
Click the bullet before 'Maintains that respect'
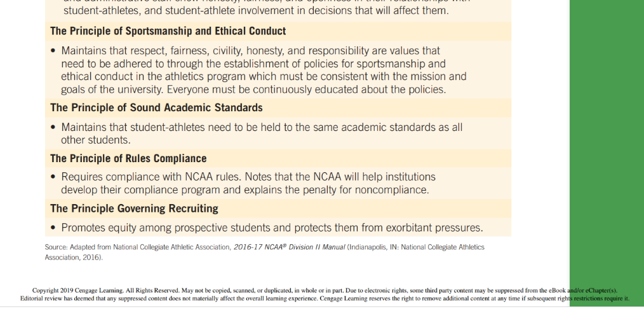[53, 51]
